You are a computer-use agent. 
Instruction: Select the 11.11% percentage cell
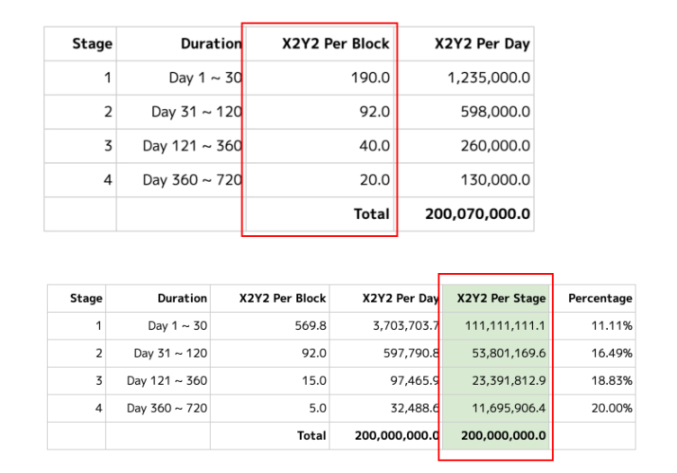click(612, 325)
